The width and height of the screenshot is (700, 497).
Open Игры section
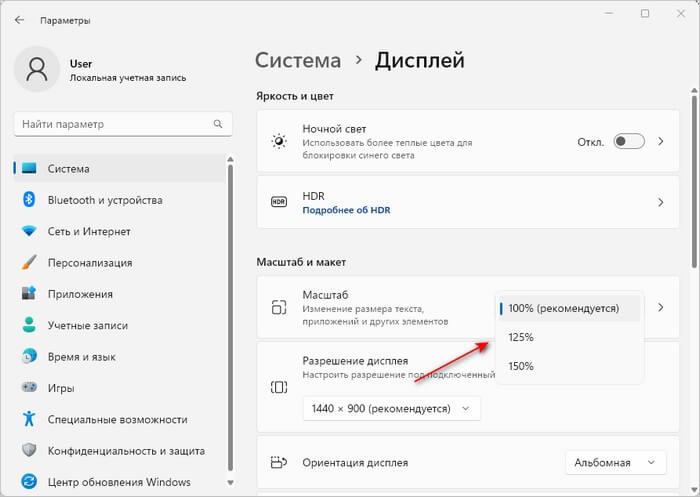61,388
